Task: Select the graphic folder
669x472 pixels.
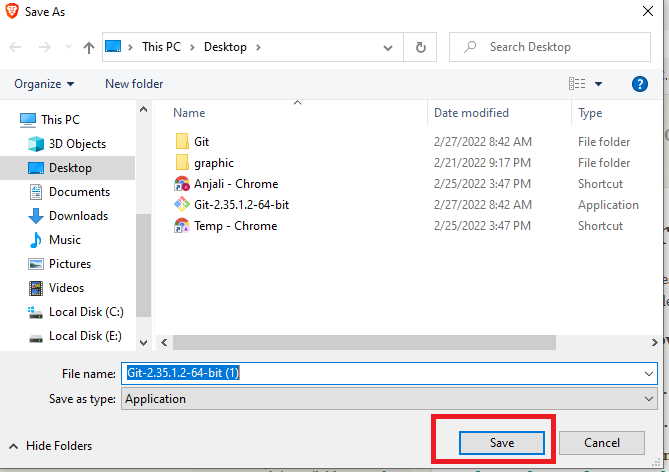Action: (x=214, y=163)
